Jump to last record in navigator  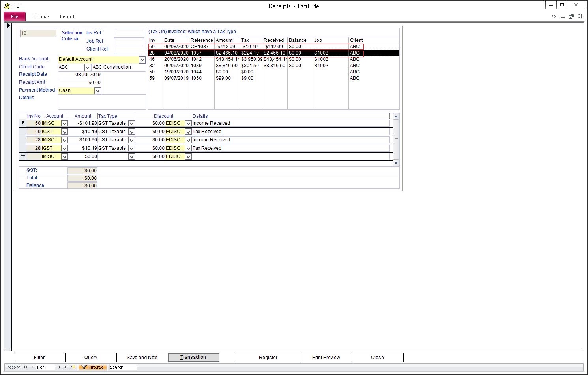[66, 367]
